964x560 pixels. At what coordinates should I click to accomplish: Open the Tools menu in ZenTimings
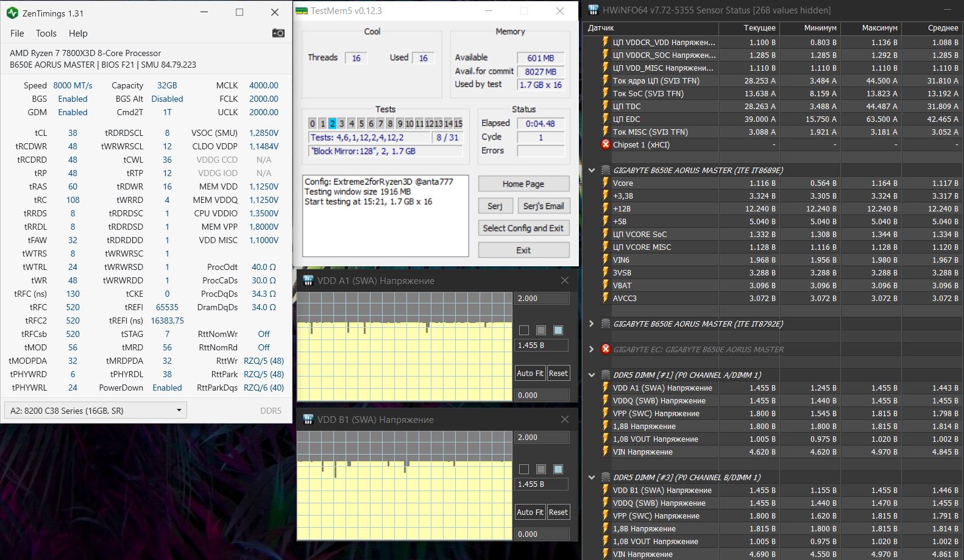click(x=46, y=34)
